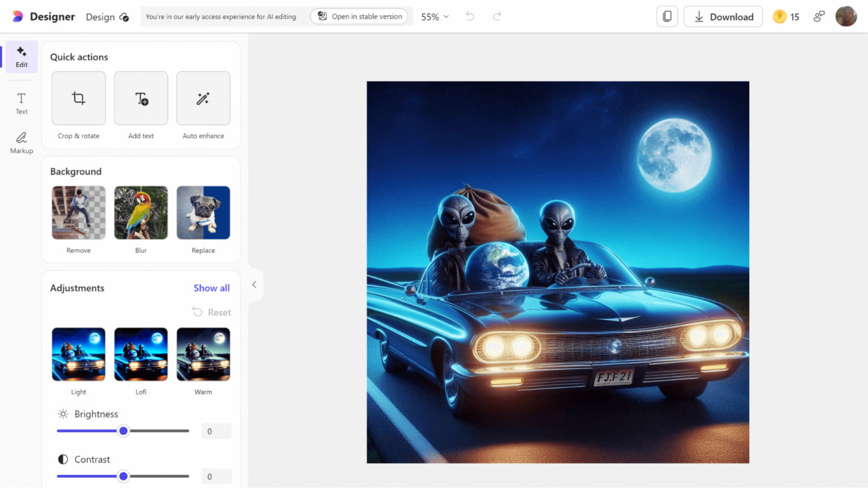The width and height of the screenshot is (868, 488).
Task: Select Remove under Background options
Action: pos(78,213)
